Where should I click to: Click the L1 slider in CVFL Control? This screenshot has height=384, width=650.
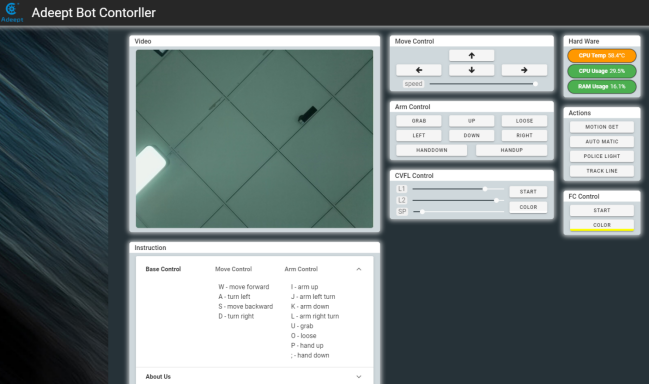pyautogui.click(x=458, y=189)
